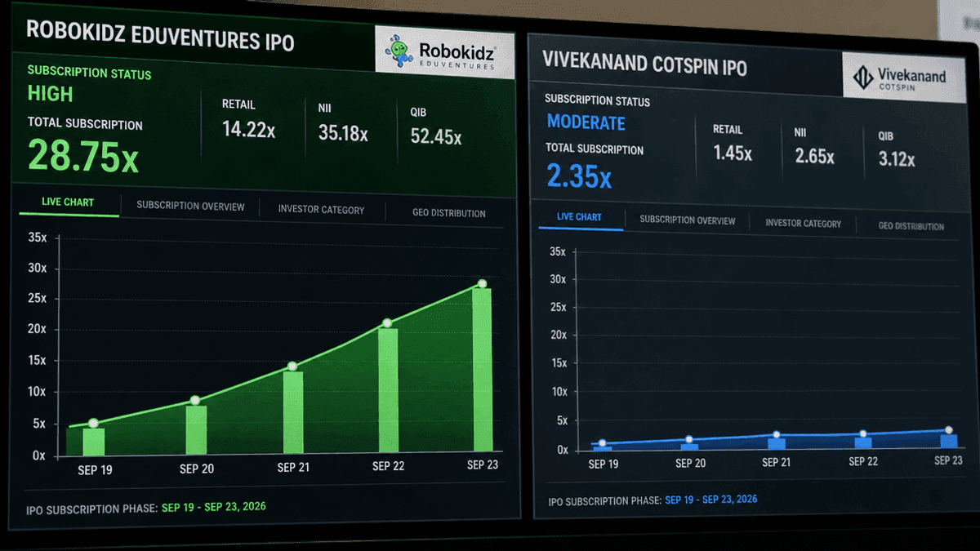Viewport: 980px width, 551px height.
Task: Open Live Chart tab in Robokidz panel
Action: point(68,202)
